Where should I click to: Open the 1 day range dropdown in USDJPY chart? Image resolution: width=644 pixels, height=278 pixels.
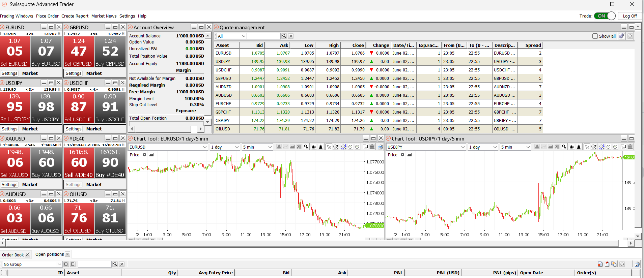[x=483, y=147]
